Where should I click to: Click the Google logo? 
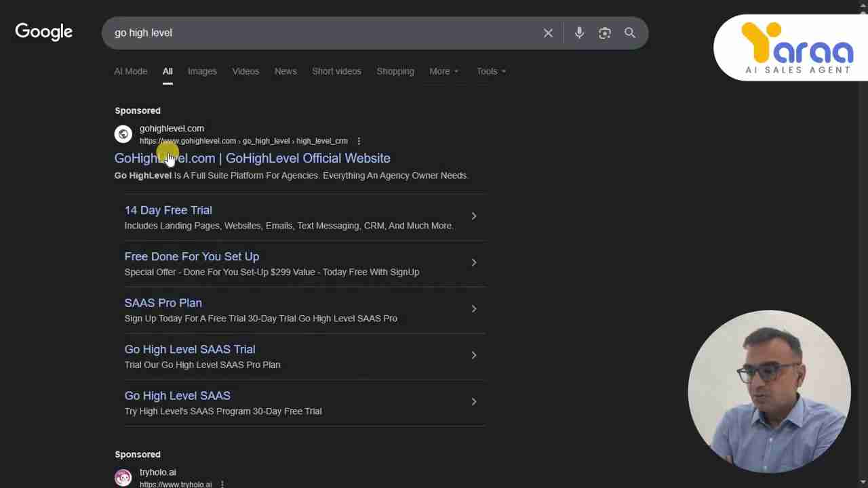coord(43,32)
